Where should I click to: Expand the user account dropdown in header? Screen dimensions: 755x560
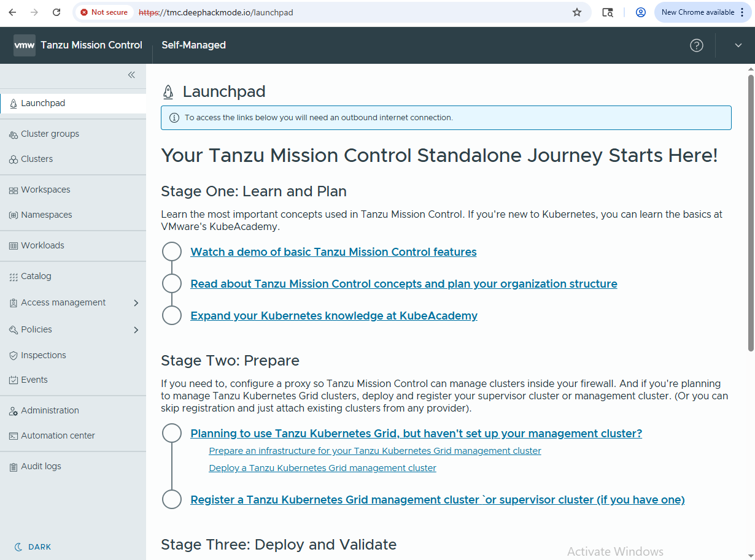[x=738, y=45]
